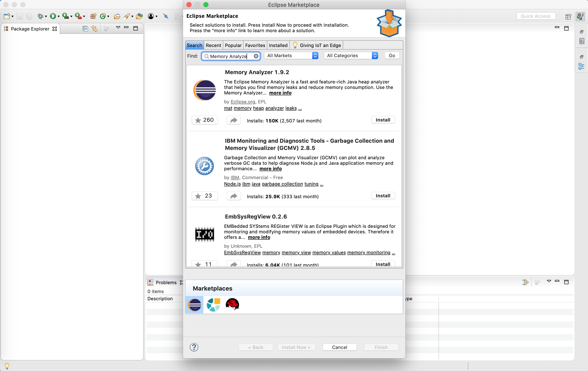Image resolution: width=588 pixels, height=371 pixels.
Task: Click the share arrow for Memory Analyzer
Action: coord(234,120)
